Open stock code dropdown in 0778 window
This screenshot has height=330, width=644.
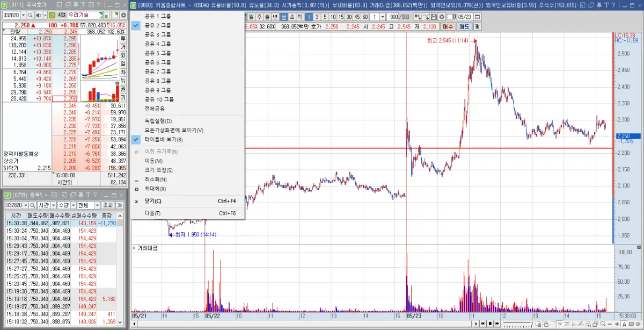[x=26, y=205]
